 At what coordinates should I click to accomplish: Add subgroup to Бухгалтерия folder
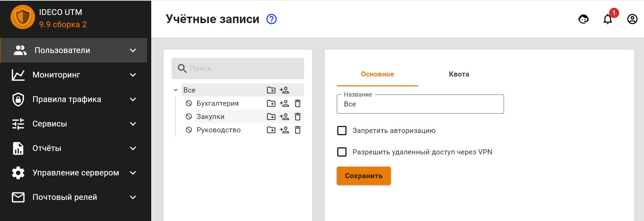pyautogui.click(x=271, y=103)
